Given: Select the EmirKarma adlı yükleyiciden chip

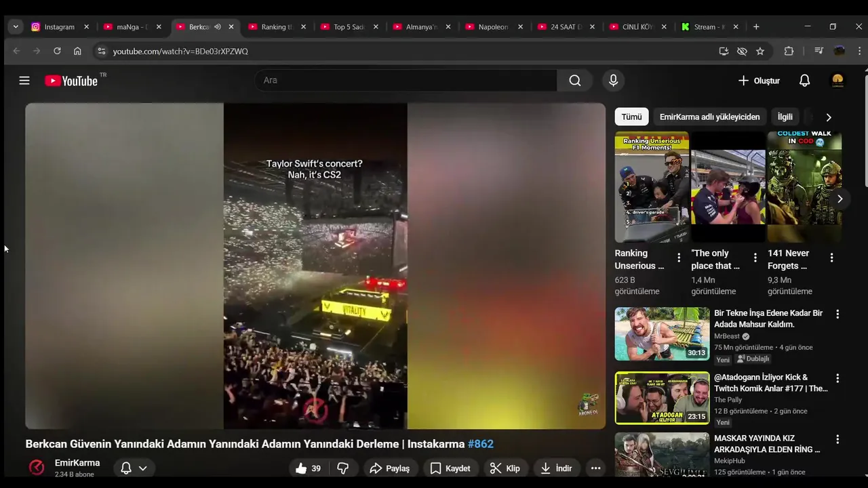Looking at the screenshot, I should click(709, 117).
